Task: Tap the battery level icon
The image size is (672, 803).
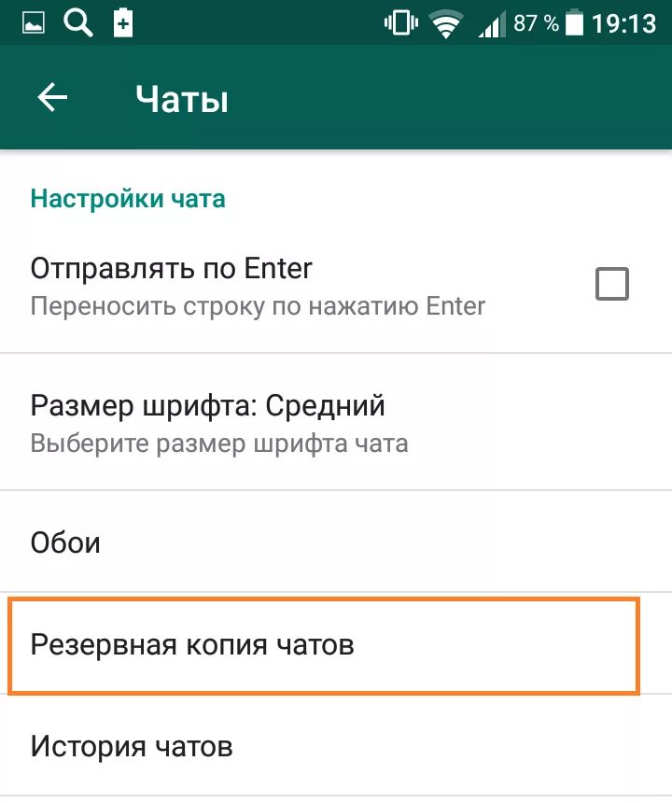Action: 574,23
